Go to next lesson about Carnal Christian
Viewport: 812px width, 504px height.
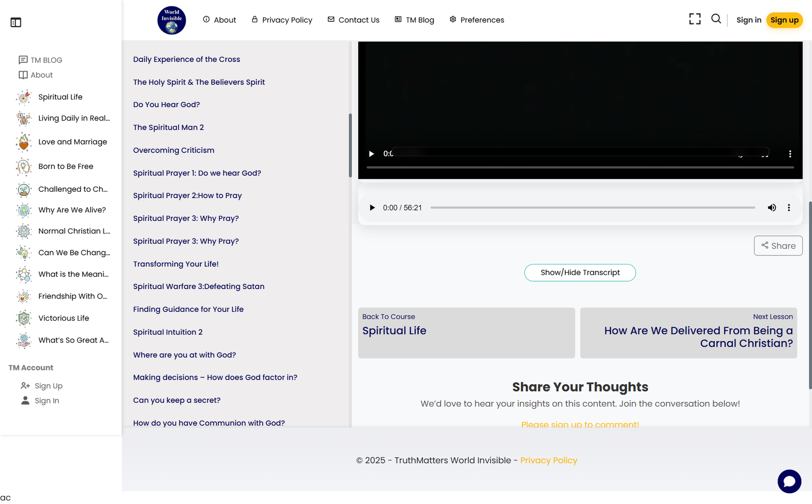point(689,333)
